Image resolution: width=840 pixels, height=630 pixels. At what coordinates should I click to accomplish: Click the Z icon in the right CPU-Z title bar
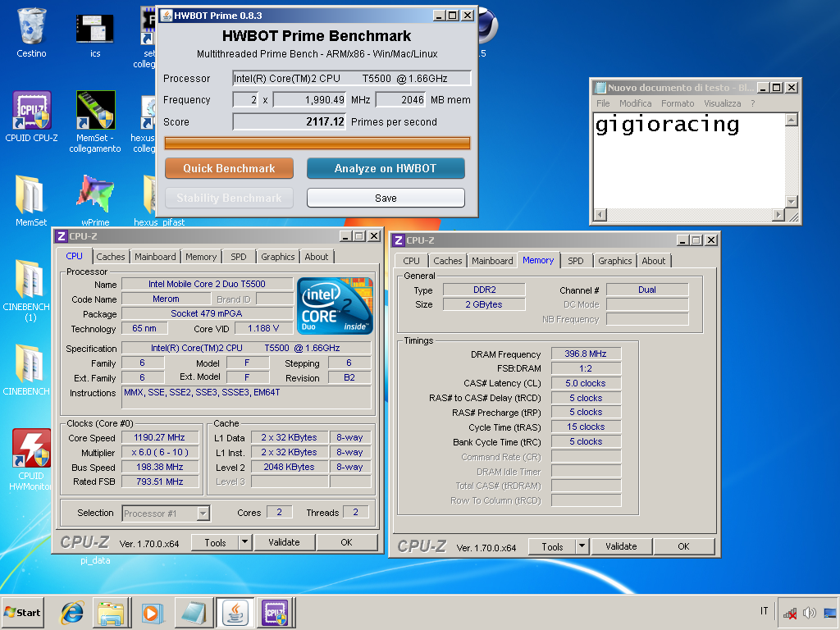(x=399, y=240)
